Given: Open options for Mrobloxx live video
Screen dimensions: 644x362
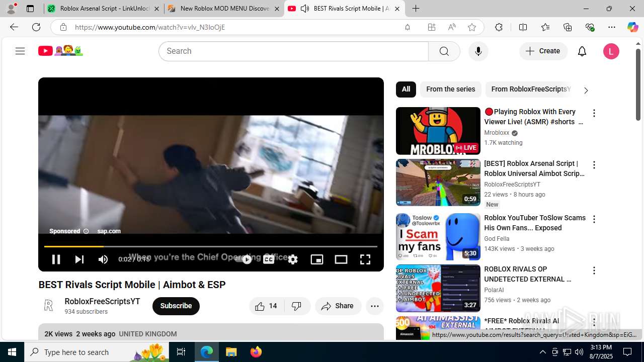Looking at the screenshot, I should (x=594, y=114).
